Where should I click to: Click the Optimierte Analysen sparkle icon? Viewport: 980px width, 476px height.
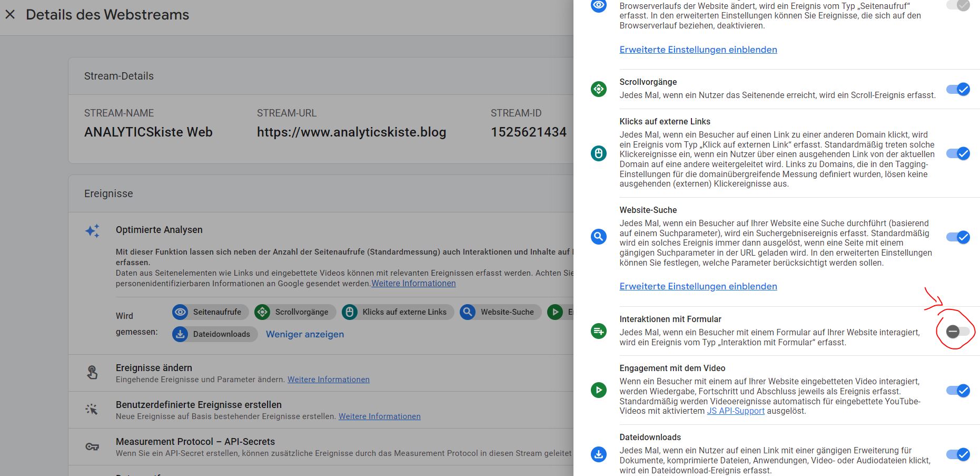(91, 231)
